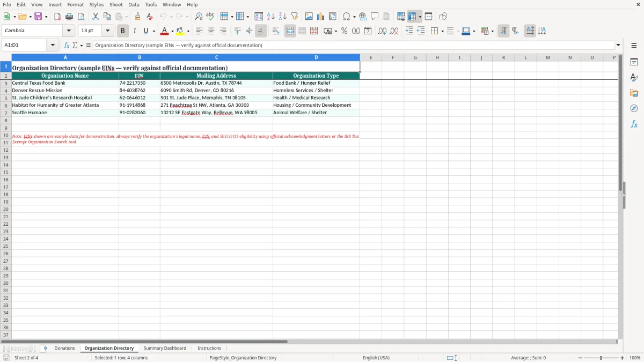Viewport: 644px width, 362px height.
Task: Click the Copy icon
Action: 107,17
